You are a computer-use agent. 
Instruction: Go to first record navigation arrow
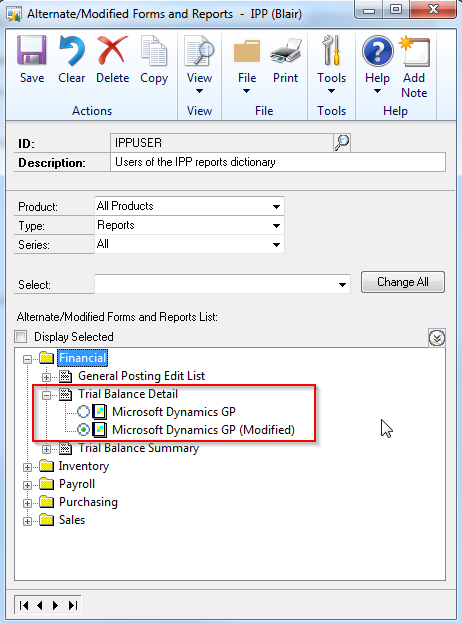pos(24,605)
